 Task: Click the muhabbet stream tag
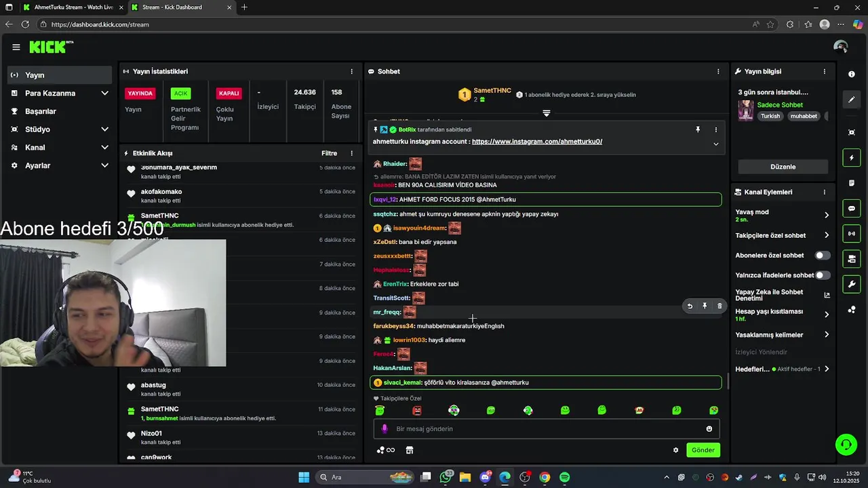pyautogui.click(x=804, y=117)
